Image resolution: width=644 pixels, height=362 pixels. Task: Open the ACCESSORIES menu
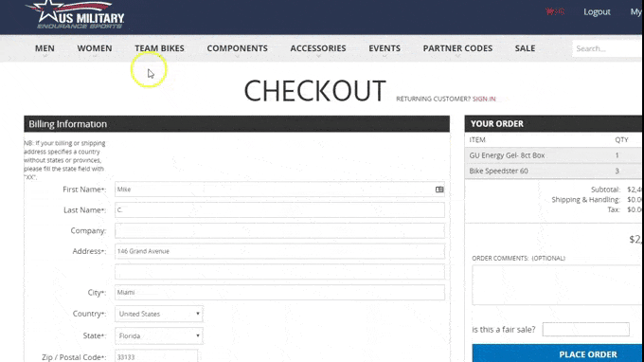318,48
